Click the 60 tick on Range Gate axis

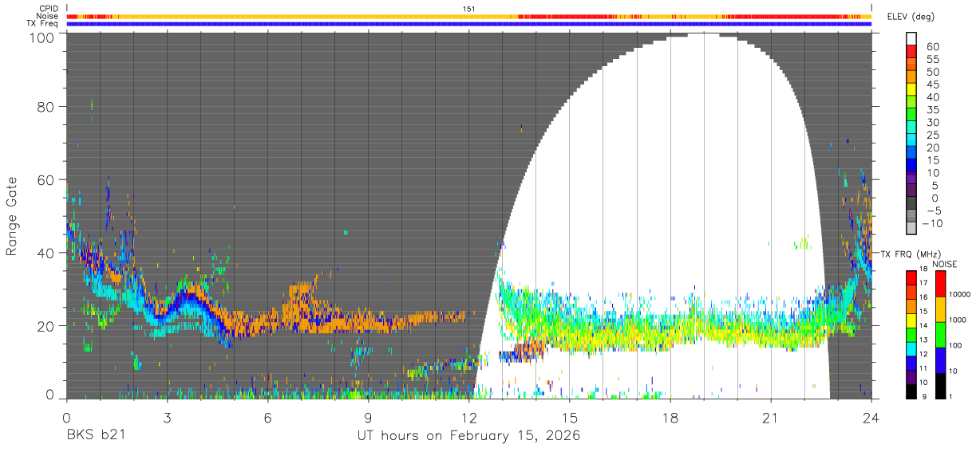pos(45,179)
